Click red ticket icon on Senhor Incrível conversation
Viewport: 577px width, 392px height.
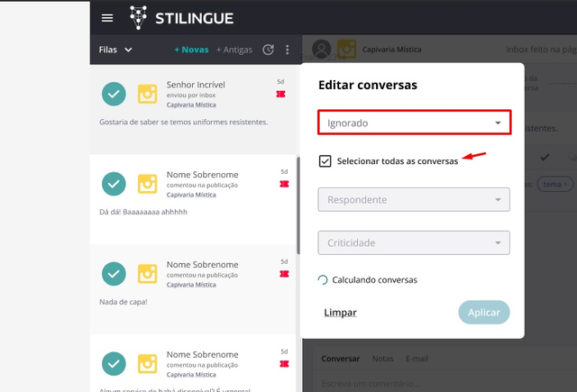[x=280, y=94]
